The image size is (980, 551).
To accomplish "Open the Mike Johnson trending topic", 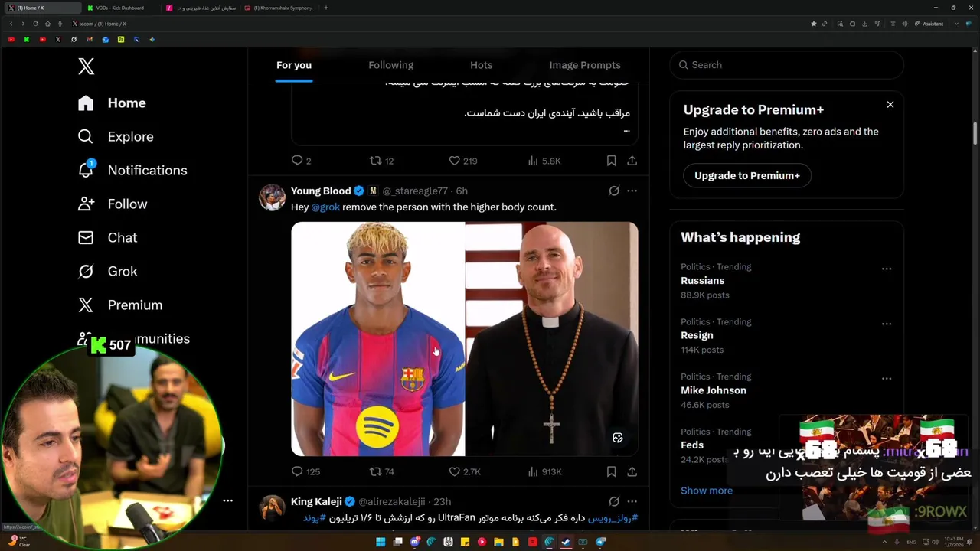I will [x=714, y=390].
